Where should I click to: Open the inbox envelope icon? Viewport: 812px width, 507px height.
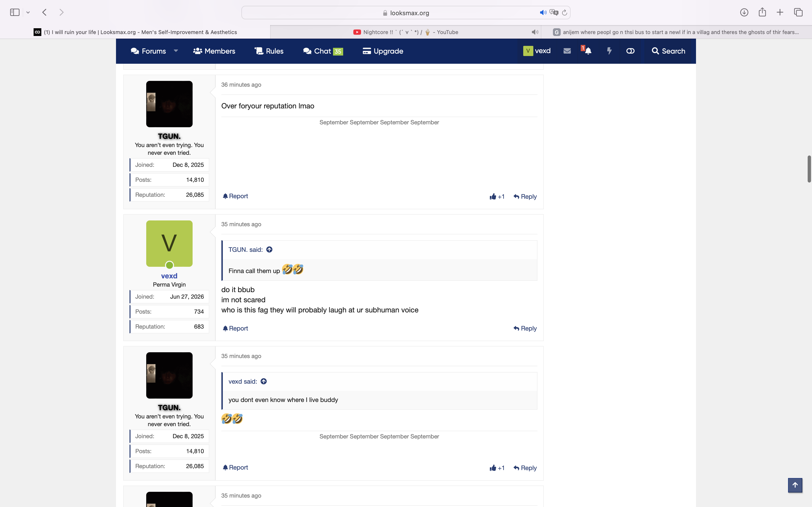coord(567,51)
